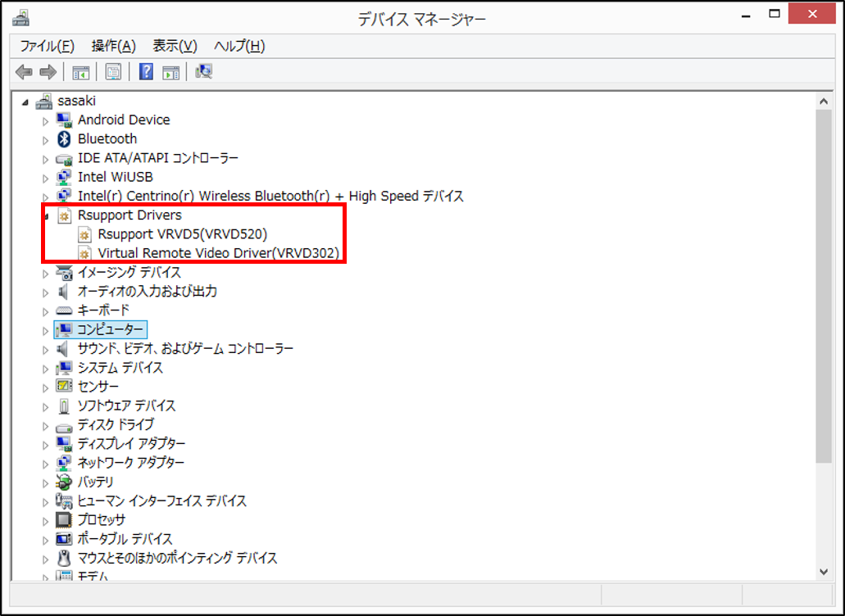The width and height of the screenshot is (845, 616).
Task: Click the action pane toggle toolbar icon
Action: pos(170,71)
